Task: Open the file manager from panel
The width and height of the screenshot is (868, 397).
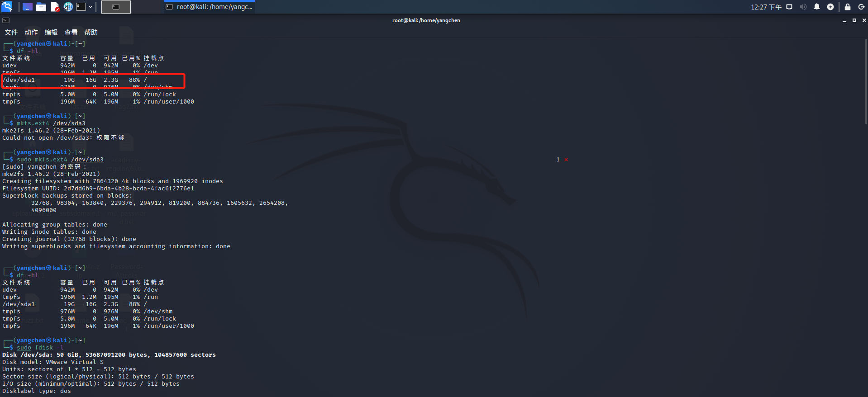Action: tap(41, 7)
